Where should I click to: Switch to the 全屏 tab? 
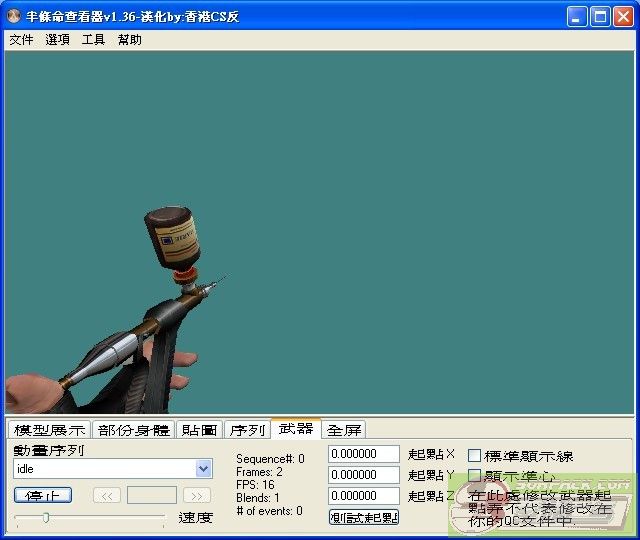coord(344,430)
